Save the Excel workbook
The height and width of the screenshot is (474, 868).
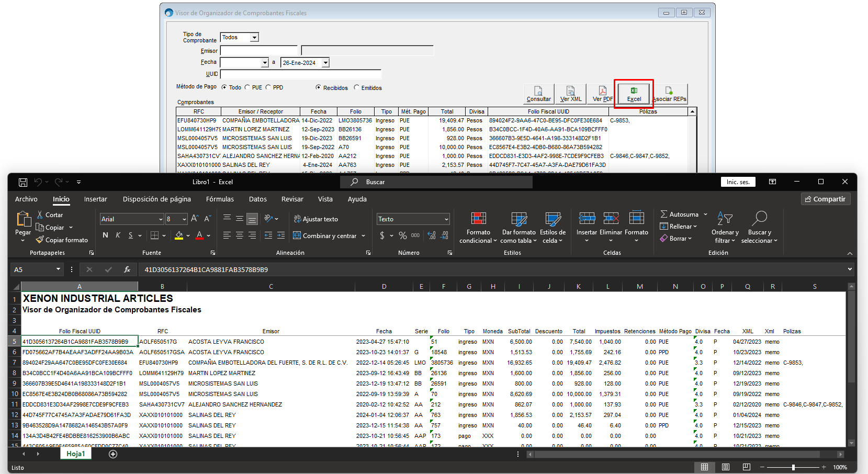coord(23,182)
